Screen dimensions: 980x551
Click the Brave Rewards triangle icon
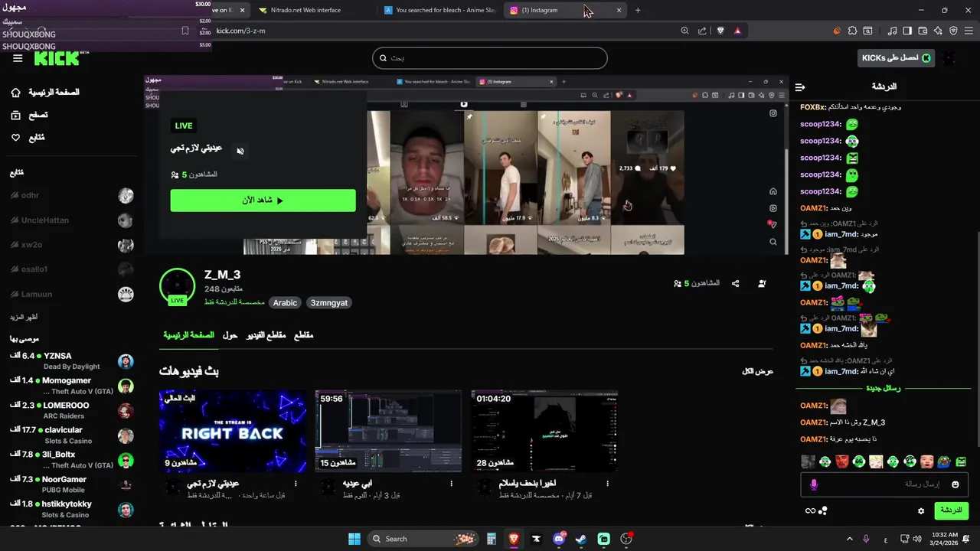[737, 31]
